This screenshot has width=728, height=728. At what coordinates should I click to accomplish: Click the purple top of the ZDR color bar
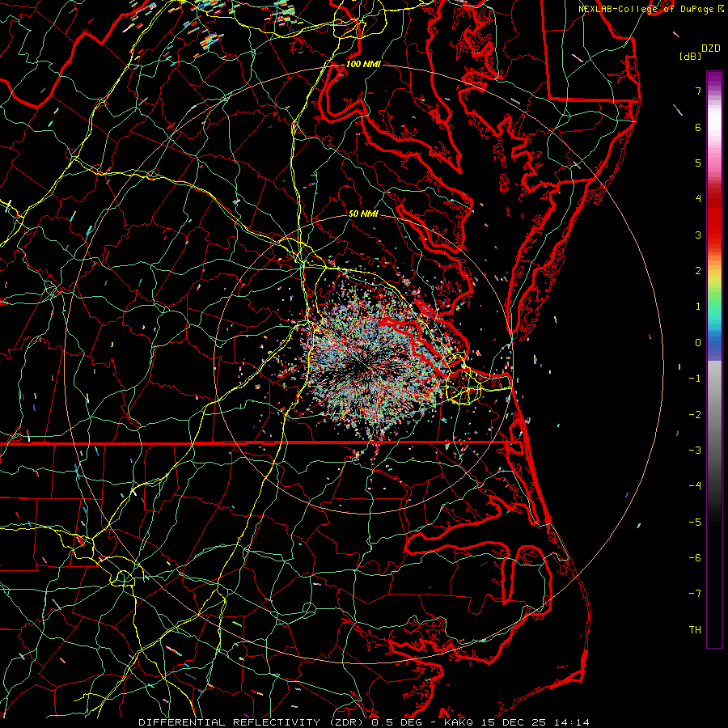[x=714, y=79]
